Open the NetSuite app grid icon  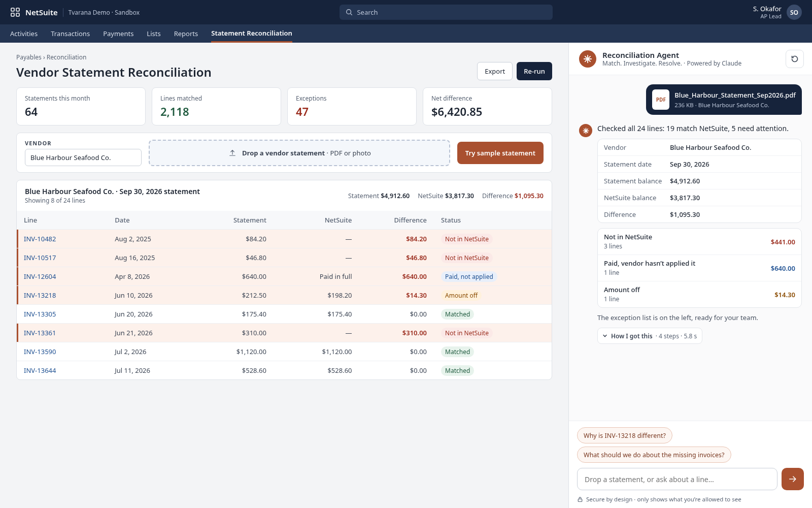pos(15,12)
